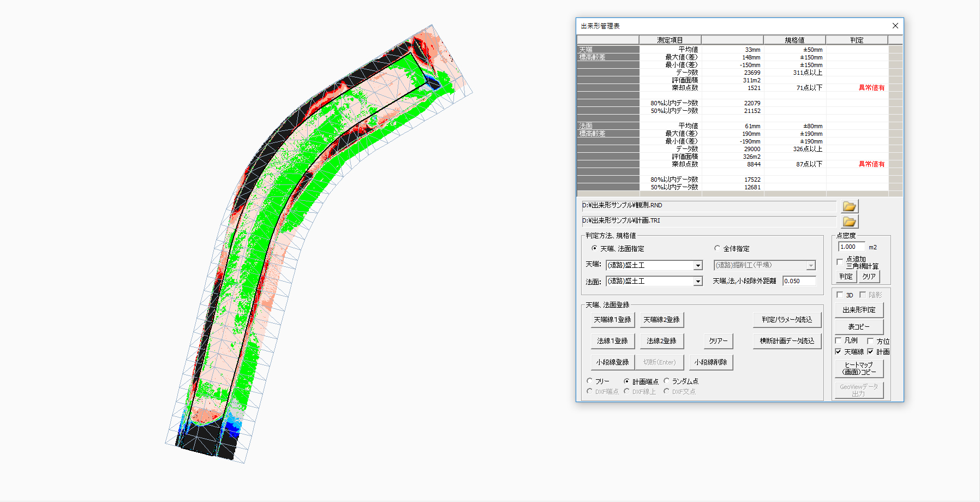Close the 出来形管理表 dialog
The height and width of the screenshot is (502, 980).
[895, 26]
